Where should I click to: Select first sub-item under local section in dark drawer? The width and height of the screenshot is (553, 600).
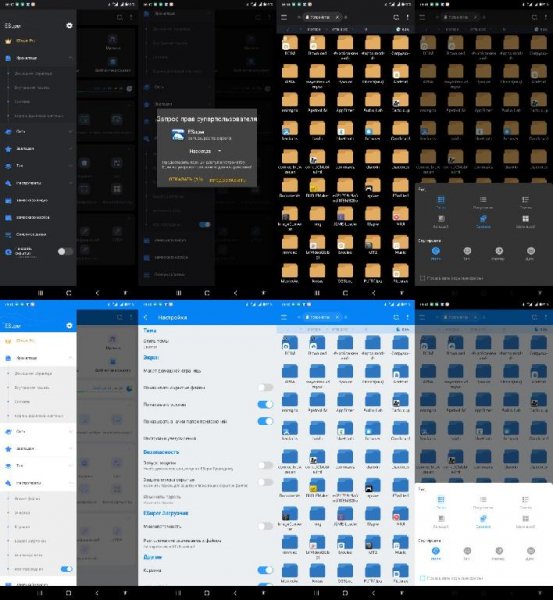point(38,73)
